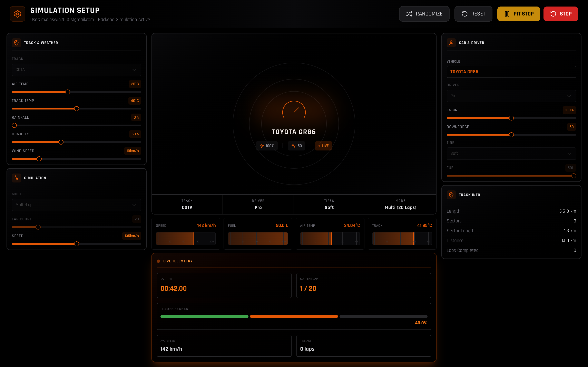This screenshot has height=367, width=588.
Task: Click the Vehicle field showing Toyota GR86
Action: coord(511,72)
